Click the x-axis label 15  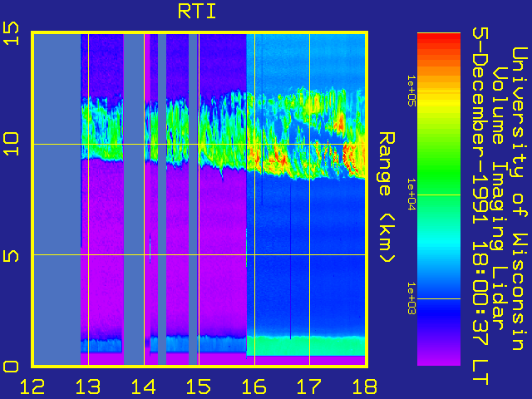pyautogui.click(x=199, y=387)
